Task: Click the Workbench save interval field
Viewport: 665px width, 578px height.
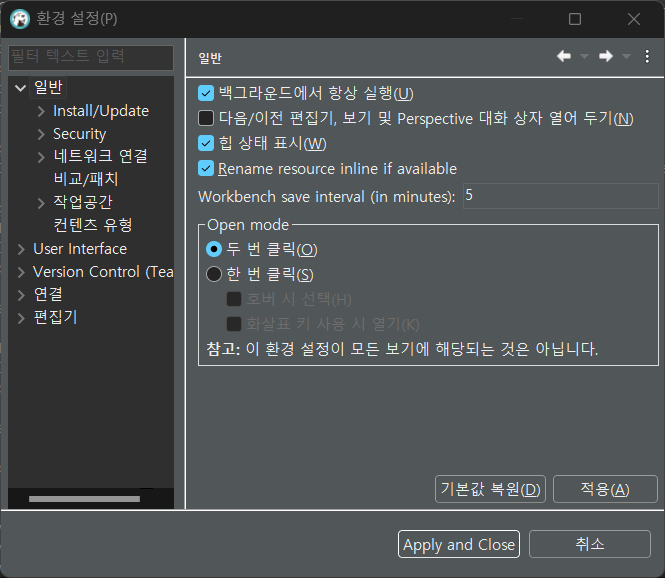Action: (560, 196)
